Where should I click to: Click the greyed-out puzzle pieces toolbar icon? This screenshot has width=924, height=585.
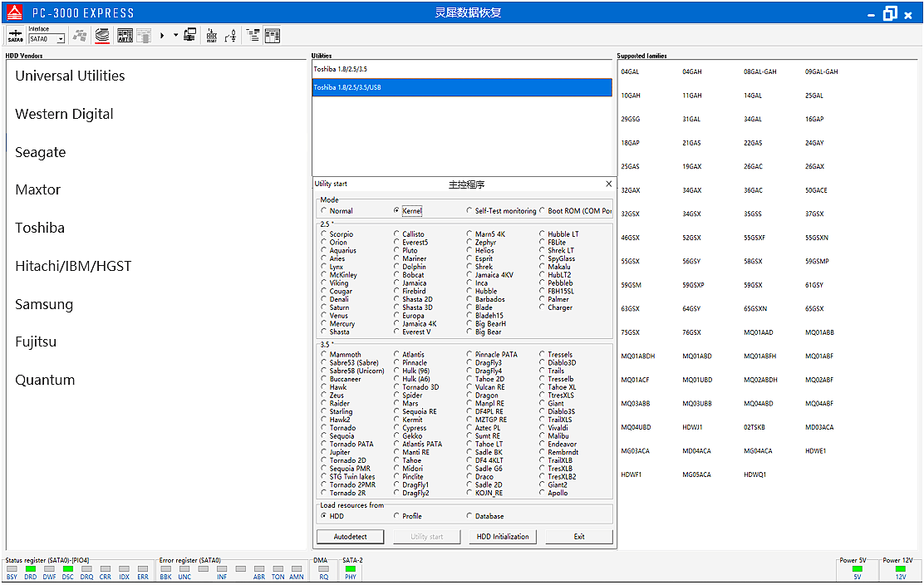[80, 36]
